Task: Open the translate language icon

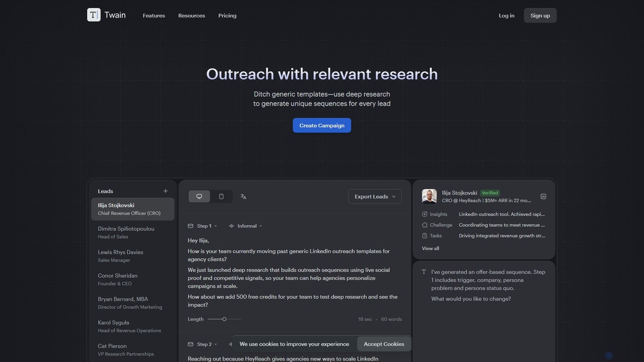Action: pyautogui.click(x=244, y=197)
